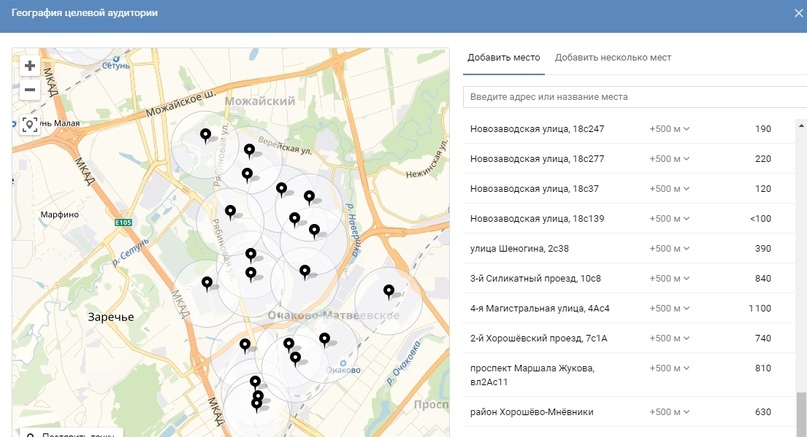Click the scrollbar up arrow in places list
The height and width of the screenshot is (437, 807).
(801, 125)
